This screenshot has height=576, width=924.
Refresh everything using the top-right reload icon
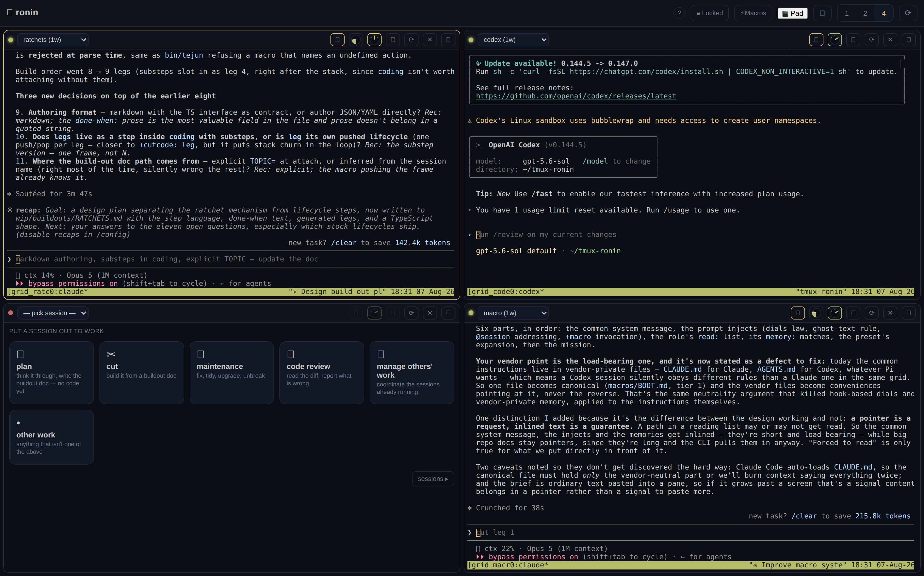908,13
